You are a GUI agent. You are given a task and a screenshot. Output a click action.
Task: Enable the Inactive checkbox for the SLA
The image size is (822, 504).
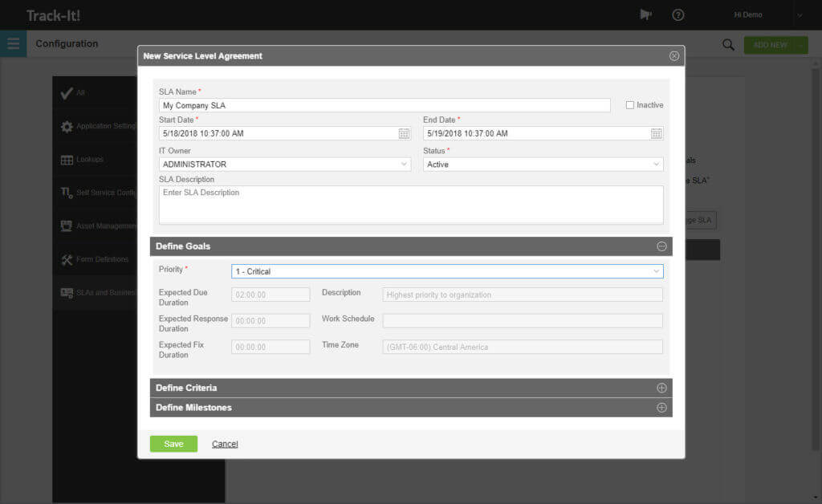point(632,104)
